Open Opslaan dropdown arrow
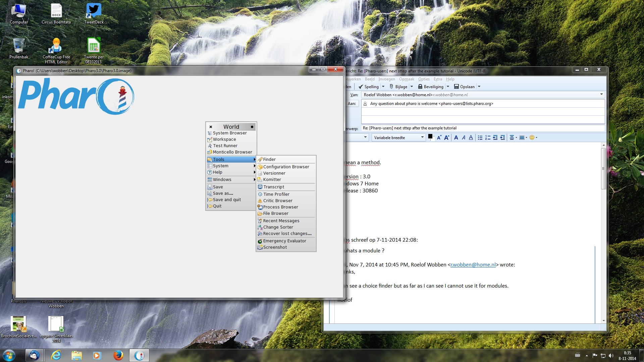Image resolution: width=644 pixels, height=362 pixels. click(479, 87)
